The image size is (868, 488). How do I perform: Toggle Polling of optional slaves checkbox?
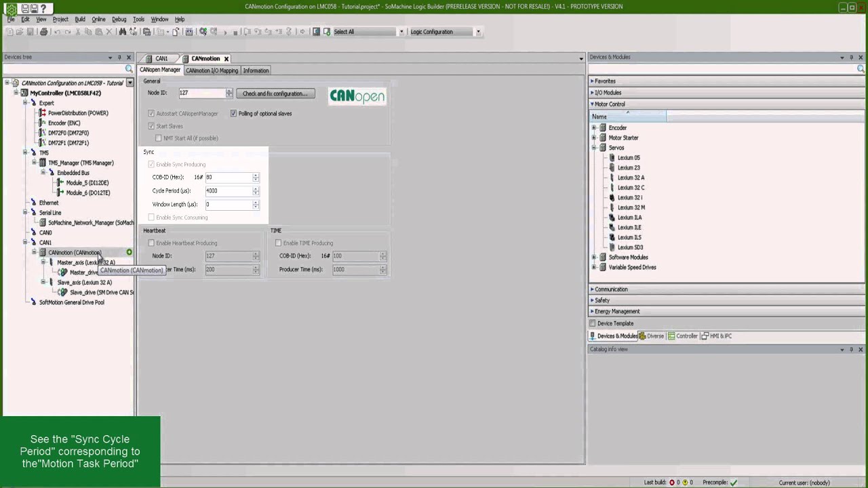point(233,114)
